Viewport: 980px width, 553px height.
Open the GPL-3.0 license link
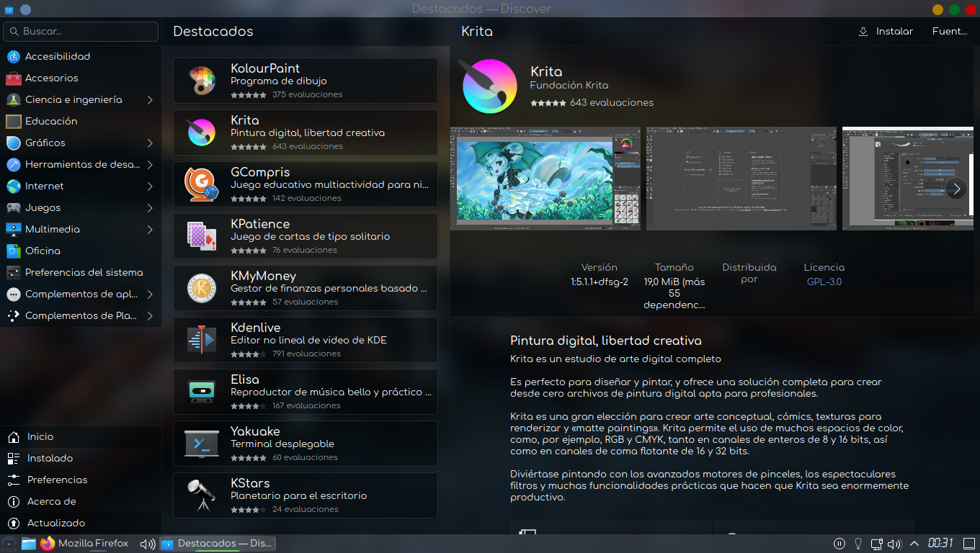pos(824,282)
